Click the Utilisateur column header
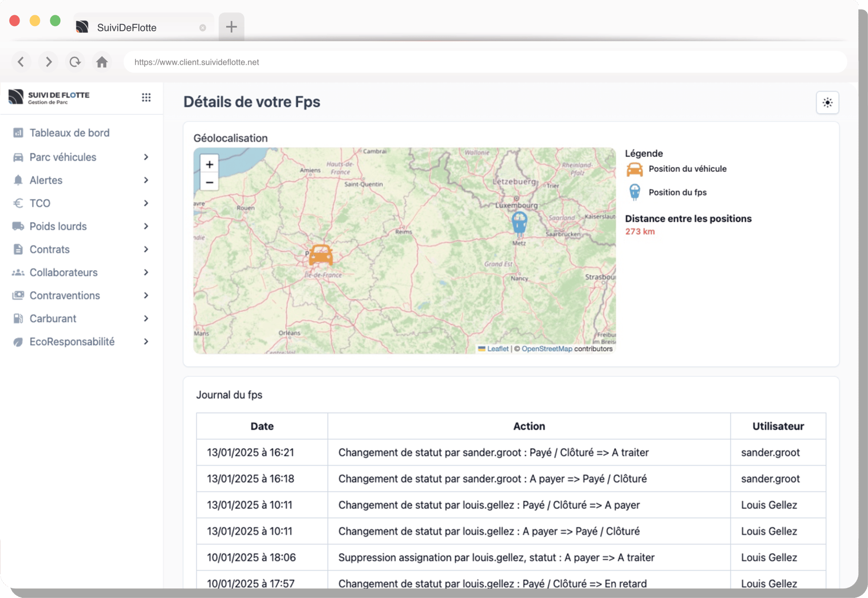The image size is (868, 598). click(x=778, y=426)
